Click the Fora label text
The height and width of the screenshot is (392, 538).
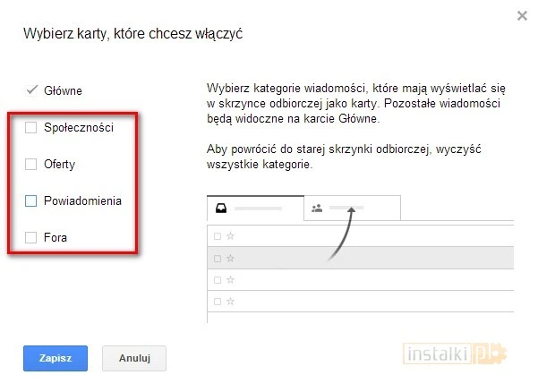tap(56, 237)
